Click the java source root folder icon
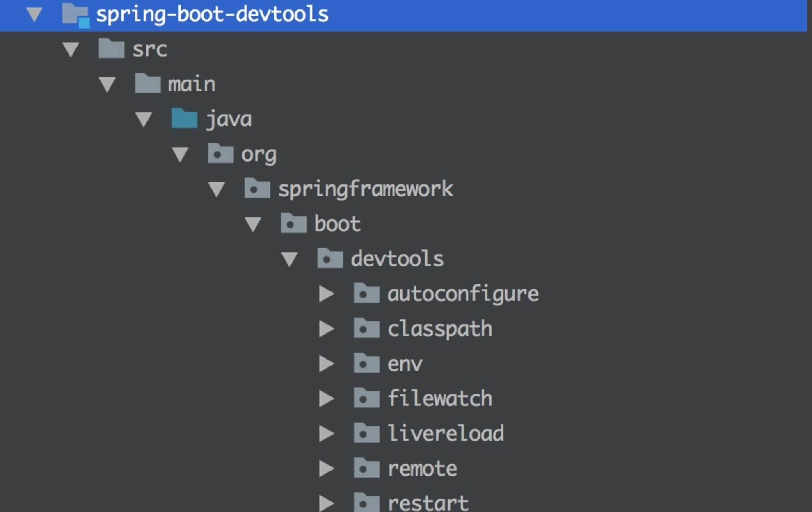Screen dimensions: 812x512 pos(183,119)
